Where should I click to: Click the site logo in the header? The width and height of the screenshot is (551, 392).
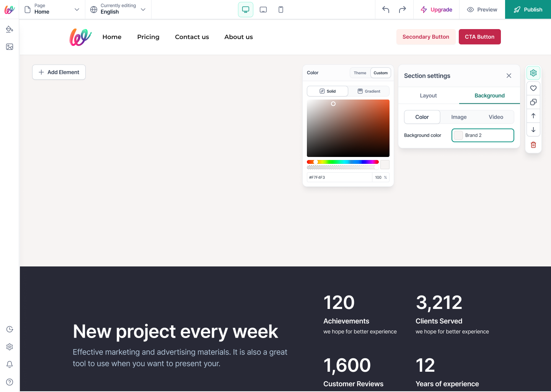pyautogui.click(x=80, y=37)
